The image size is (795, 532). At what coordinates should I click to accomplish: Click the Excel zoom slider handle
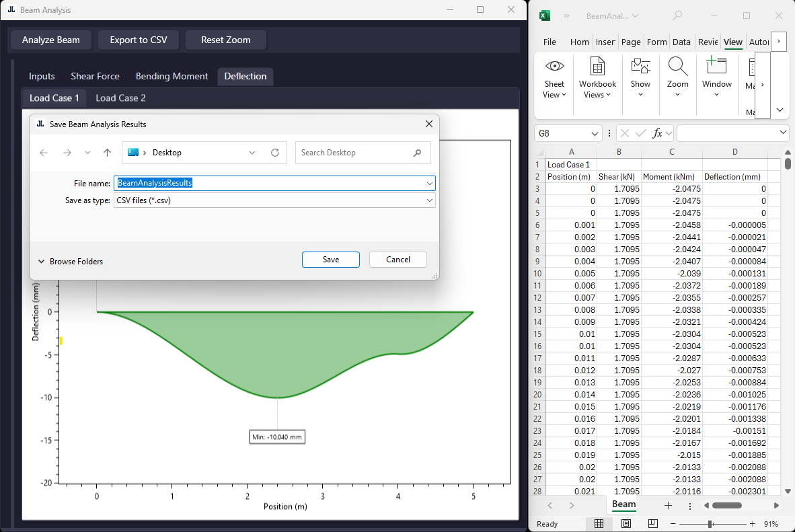pos(710,524)
